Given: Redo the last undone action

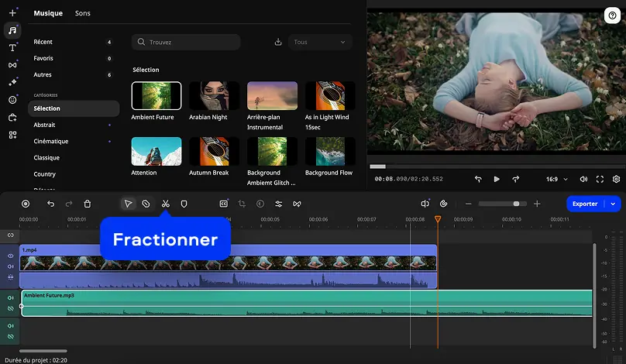Looking at the screenshot, I should tap(69, 204).
